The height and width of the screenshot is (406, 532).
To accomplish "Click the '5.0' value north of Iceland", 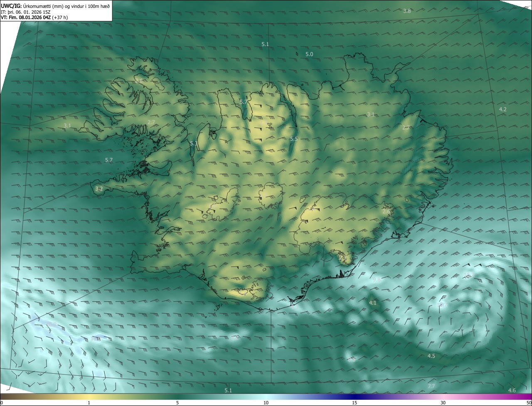I will 309,54.
